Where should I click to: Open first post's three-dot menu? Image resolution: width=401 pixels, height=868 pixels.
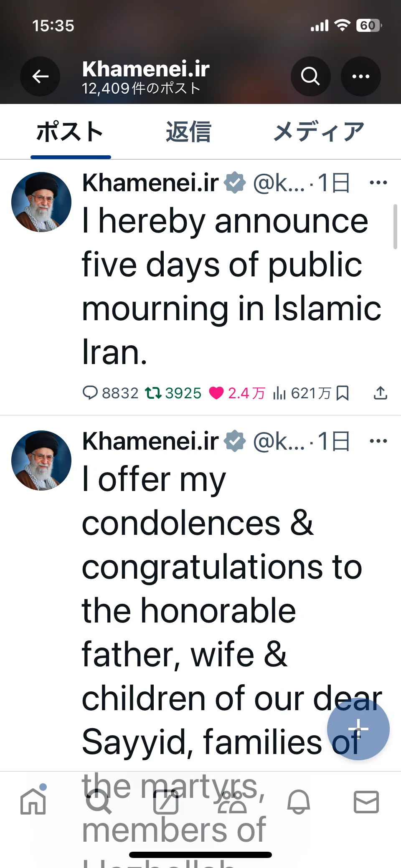pos(378,182)
